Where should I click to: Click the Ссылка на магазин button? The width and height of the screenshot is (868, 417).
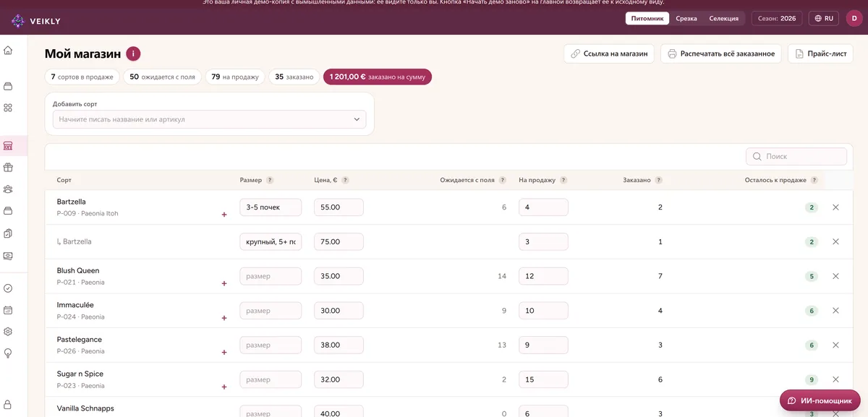609,53
